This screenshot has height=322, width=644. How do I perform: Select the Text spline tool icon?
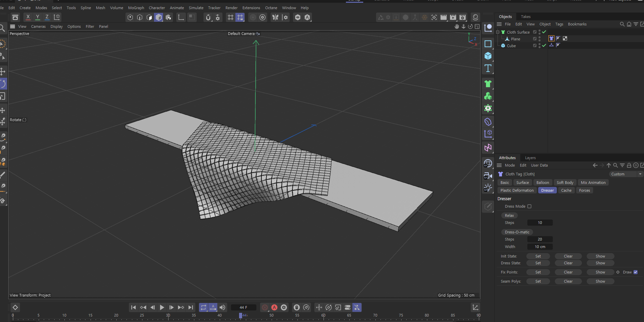pyautogui.click(x=488, y=68)
